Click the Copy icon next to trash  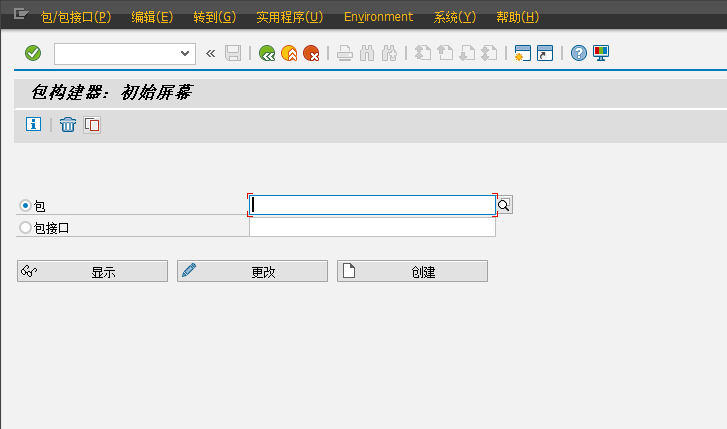coord(92,125)
